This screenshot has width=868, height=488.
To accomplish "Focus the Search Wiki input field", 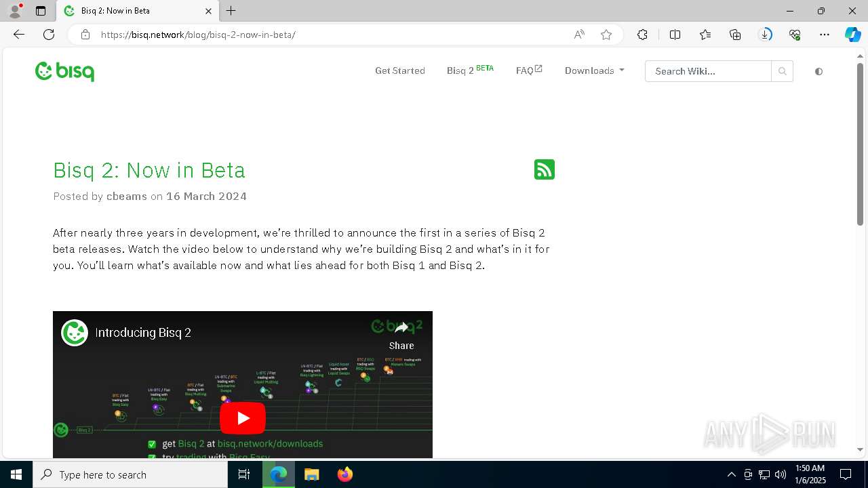I will [708, 71].
